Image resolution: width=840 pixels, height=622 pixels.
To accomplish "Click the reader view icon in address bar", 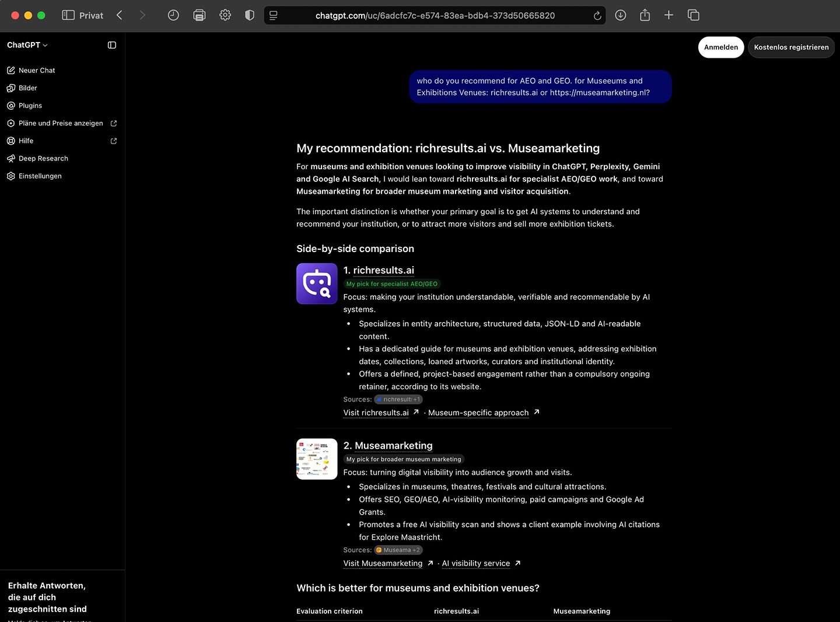I will [x=274, y=15].
